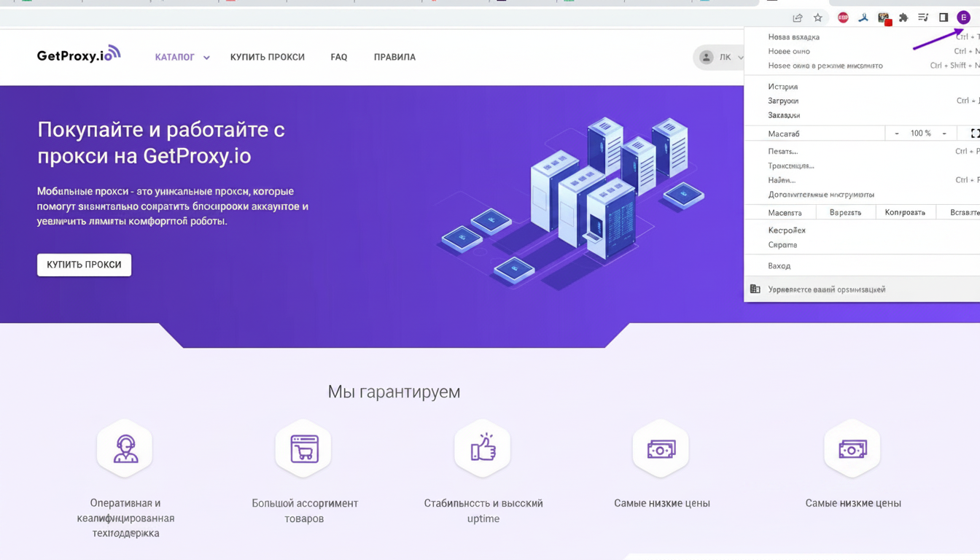The width and height of the screenshot is (980, 560).
Task: Click the "Большой ассортимент товаров" label
Action: [x=305, y=511]
